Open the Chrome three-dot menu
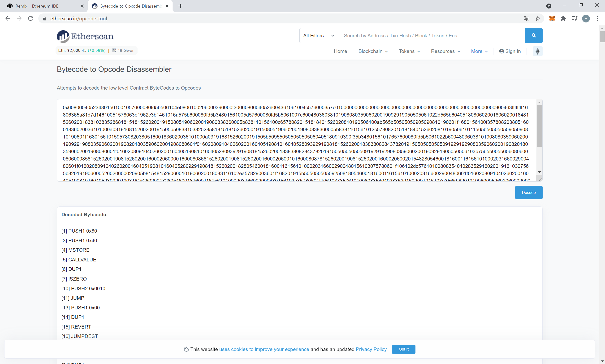This screenshot has height=364, width=605. 597,19
